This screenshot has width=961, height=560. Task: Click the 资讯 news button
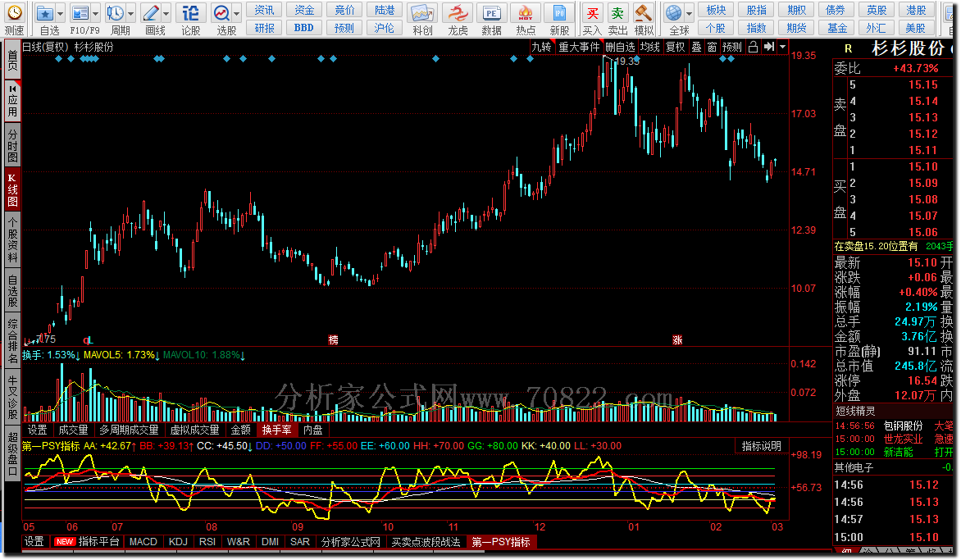[264, 11]
